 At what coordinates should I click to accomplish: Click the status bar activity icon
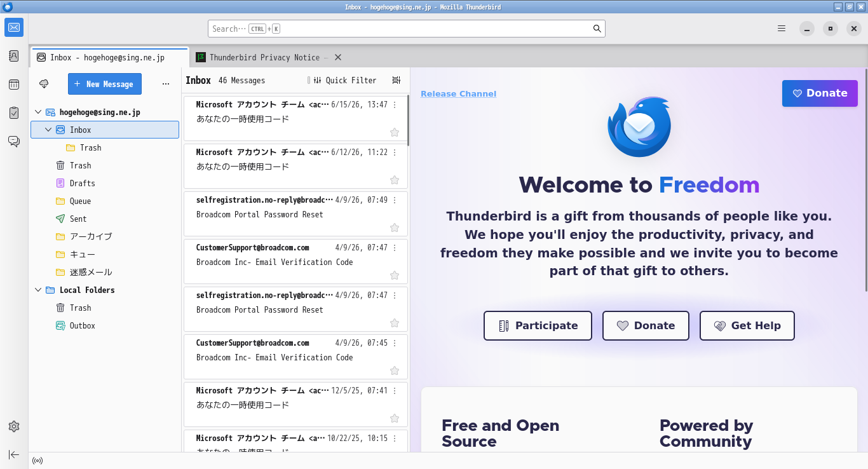[x=37, y=461]
